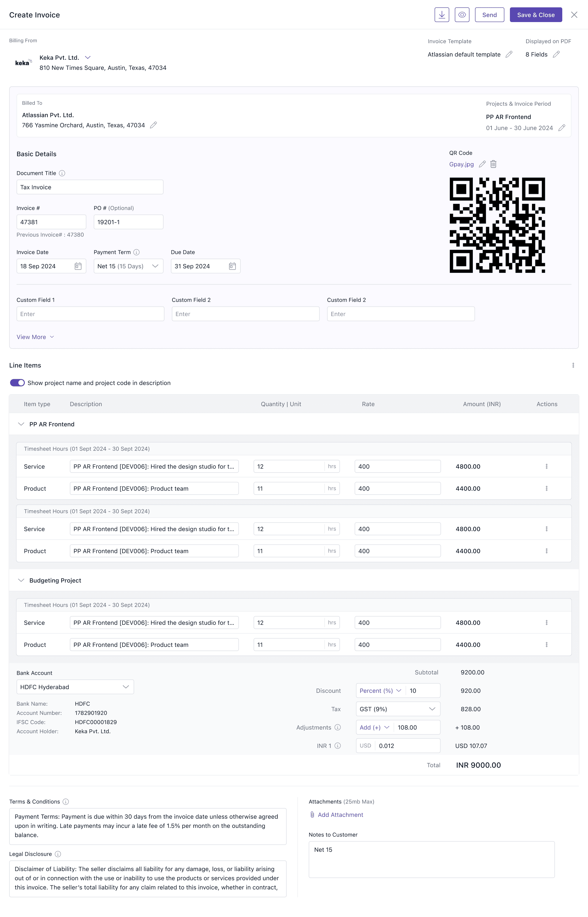Show Adjustments info icon
Image resolution: width=588 pixels, height=917 pixels.
[x=337, y=727]
